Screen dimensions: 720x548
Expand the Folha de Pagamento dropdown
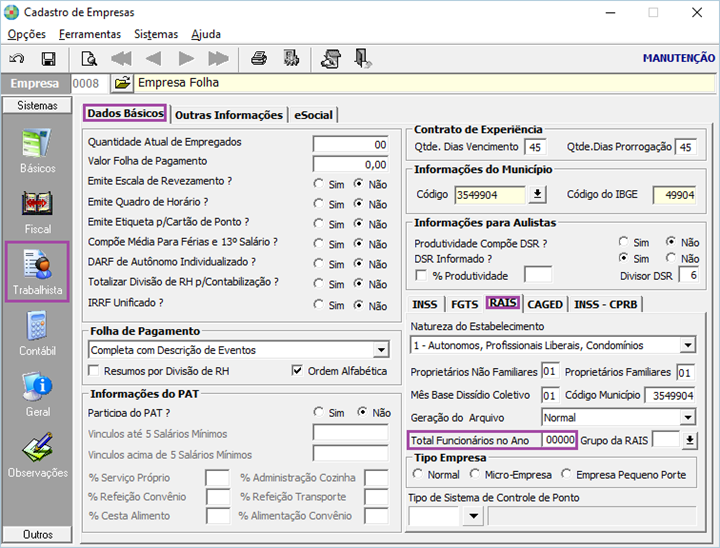[381, 350]
